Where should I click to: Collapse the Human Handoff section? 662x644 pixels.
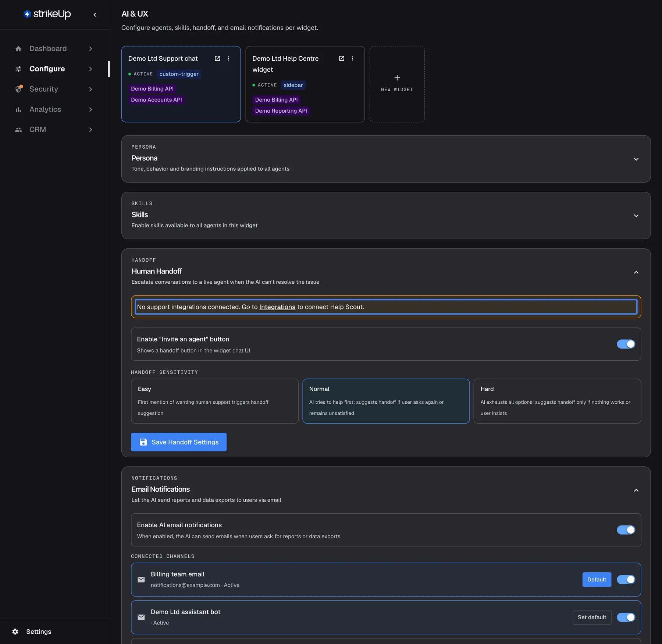(x=636, y=272)
